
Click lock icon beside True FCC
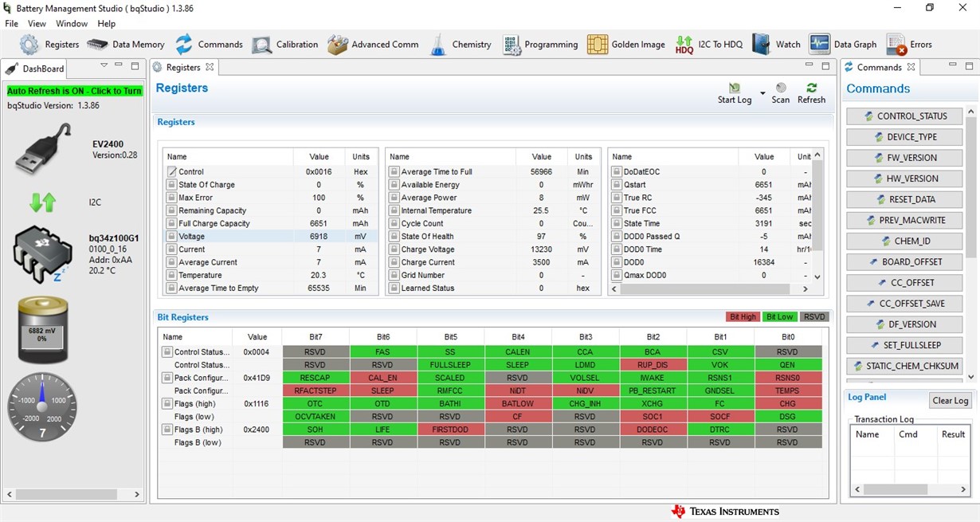pos(616,210)
